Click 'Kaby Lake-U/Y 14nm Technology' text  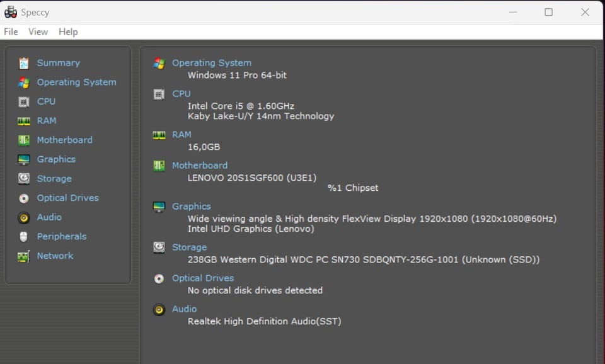click(261, 116)
